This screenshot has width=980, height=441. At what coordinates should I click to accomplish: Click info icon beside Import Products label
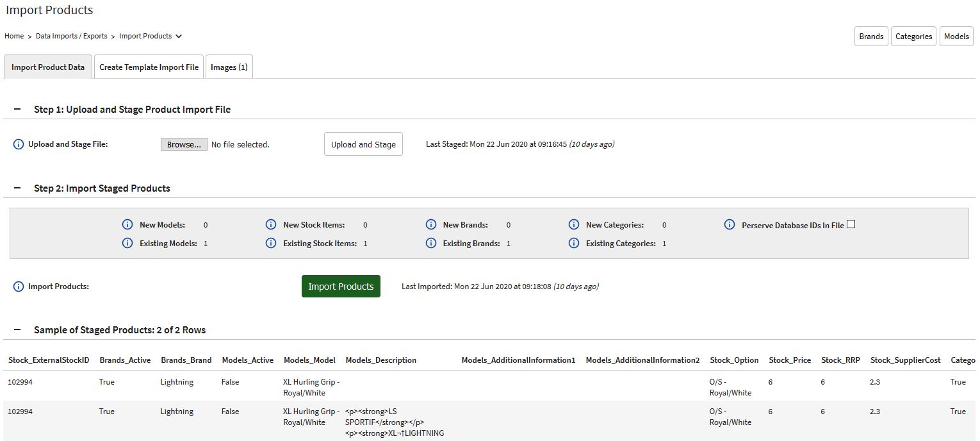coord(19,287)
